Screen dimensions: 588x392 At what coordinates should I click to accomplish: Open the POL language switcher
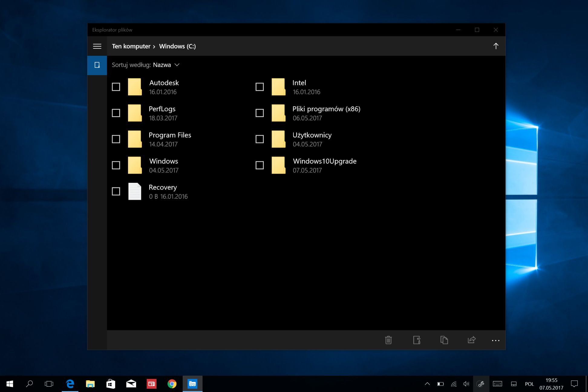(x=529, y=384)
